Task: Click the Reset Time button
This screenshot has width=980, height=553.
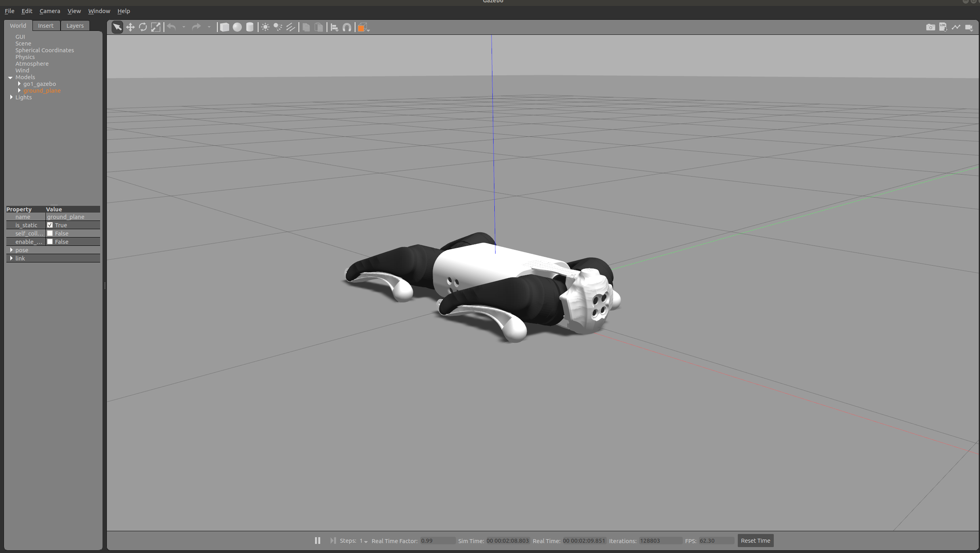Action: (x=755, y=540)
